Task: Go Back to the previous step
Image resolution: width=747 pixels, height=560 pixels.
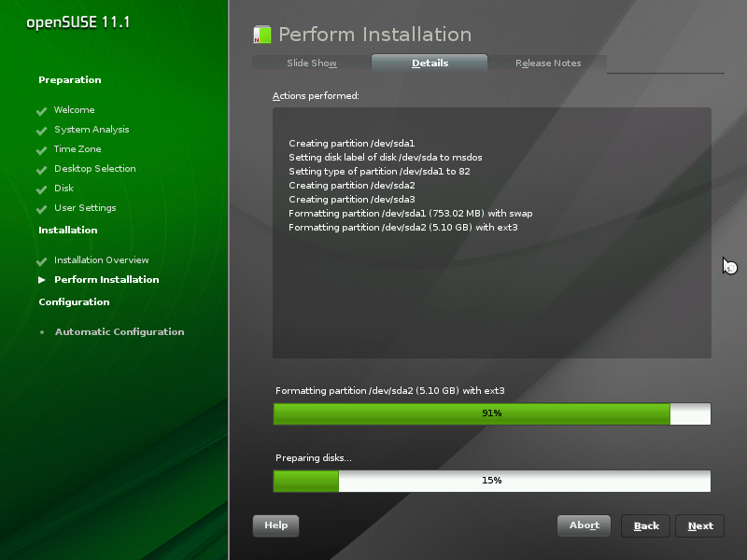Action: point(646,526)
